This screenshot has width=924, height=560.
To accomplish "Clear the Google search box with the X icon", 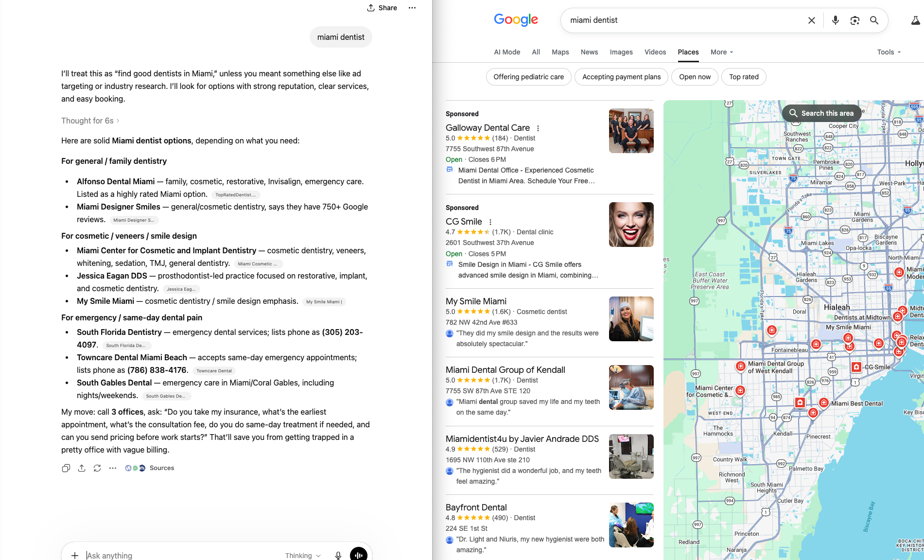I will pos(811,20).
